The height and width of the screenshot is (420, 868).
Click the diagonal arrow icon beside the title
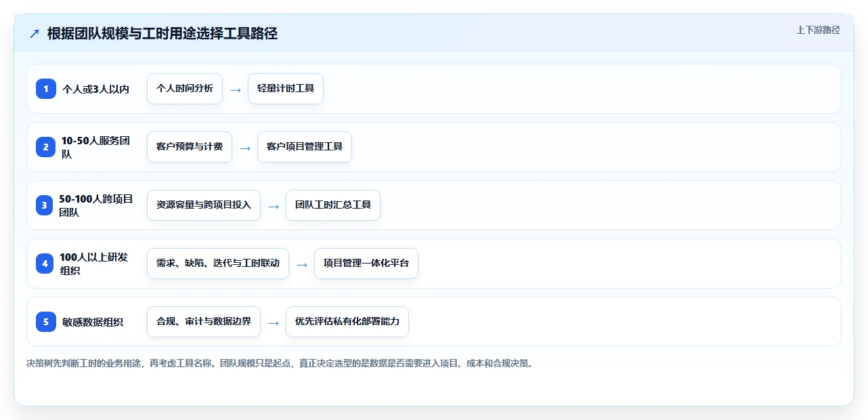[x=35, y=33]
